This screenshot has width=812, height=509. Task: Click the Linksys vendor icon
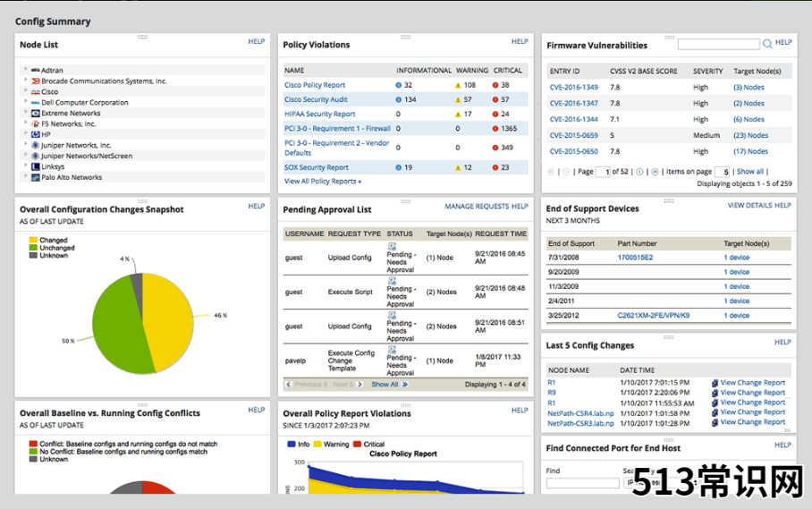(x=35, y=166)
